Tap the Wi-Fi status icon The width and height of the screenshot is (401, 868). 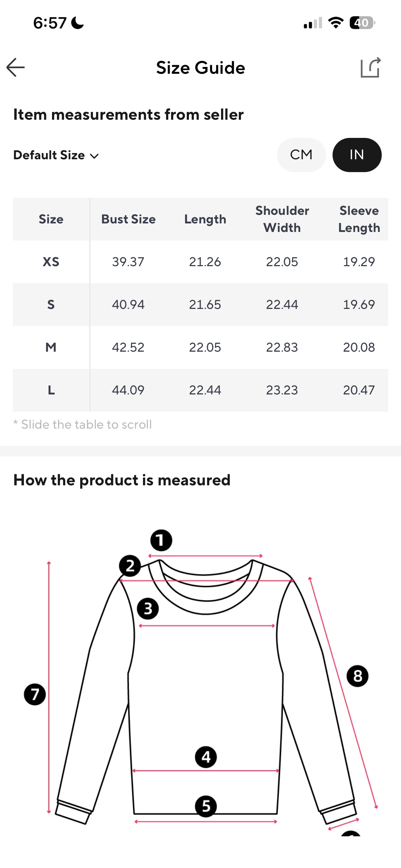pos(335,23)
